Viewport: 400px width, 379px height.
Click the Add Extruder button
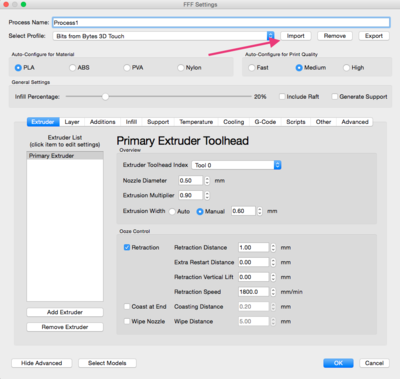[65, 312]
